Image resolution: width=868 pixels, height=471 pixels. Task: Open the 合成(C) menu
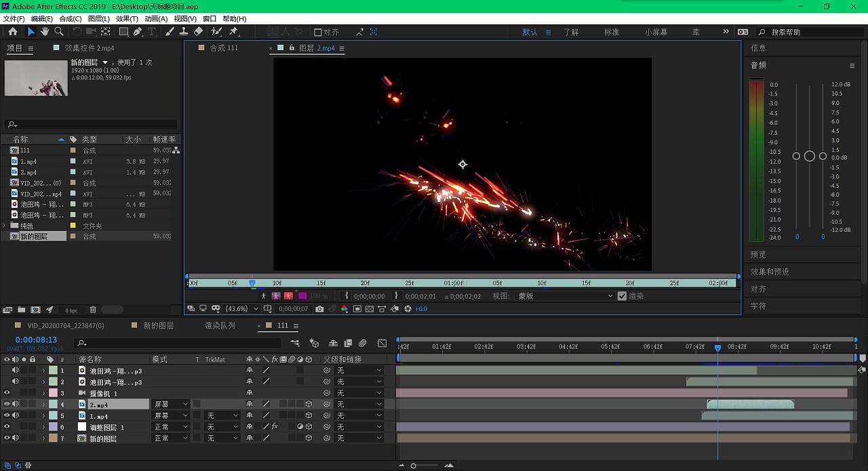pyautogui.click(x=71, y=19)
